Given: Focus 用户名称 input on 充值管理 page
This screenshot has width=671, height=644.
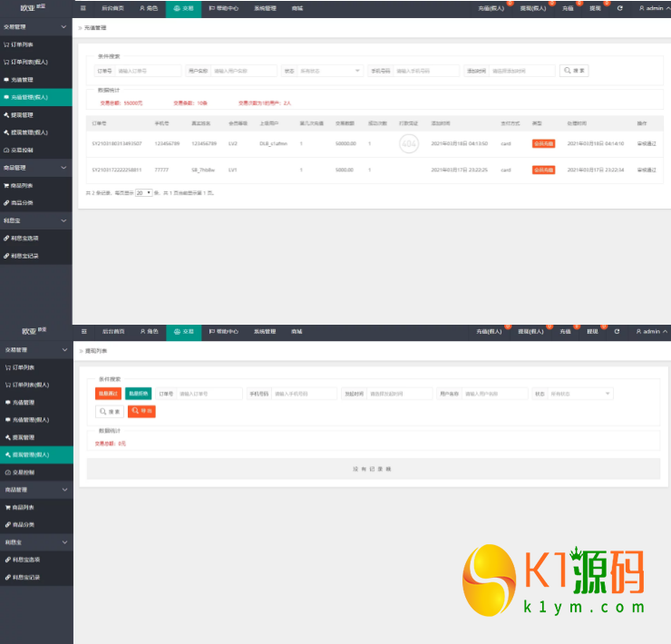Looking at the screenshot, I should (244, 71).
